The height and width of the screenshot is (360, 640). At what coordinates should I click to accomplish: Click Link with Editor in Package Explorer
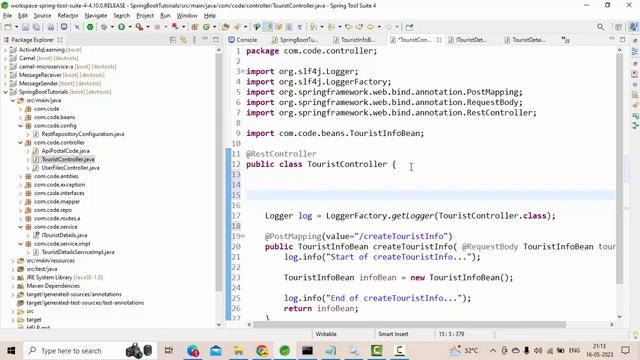[183, 40]
